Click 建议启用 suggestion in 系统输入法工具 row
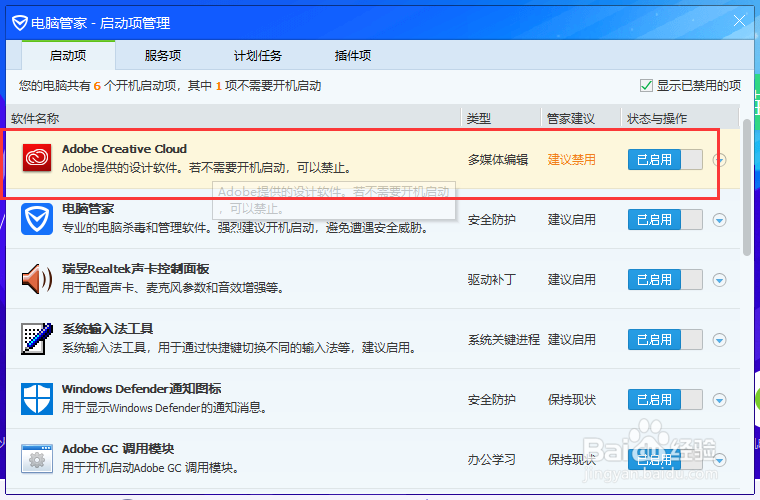 coord(571,340)
